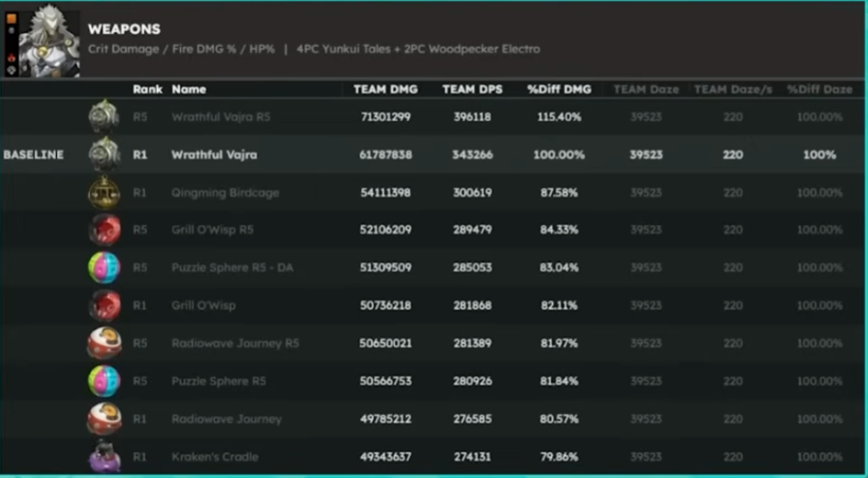The width and height of the screenshot is (868, 478).
Task: Select the %Diff DMG column header
Action: point(559,89)
